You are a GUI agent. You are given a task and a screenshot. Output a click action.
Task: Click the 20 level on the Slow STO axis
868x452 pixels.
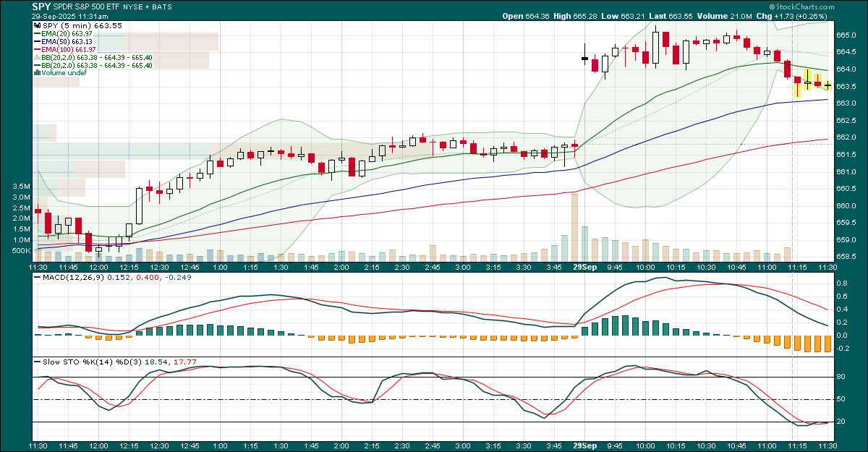(x=841, y=422)
